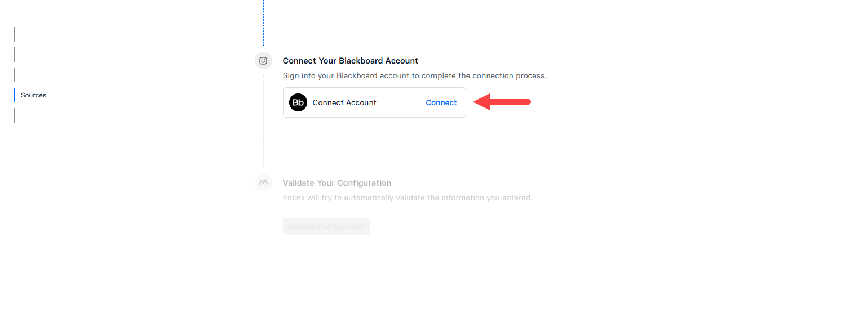
Task: Click the red arrow pointing at Connect
Action: pyautogui.click(x=502, y=102)
